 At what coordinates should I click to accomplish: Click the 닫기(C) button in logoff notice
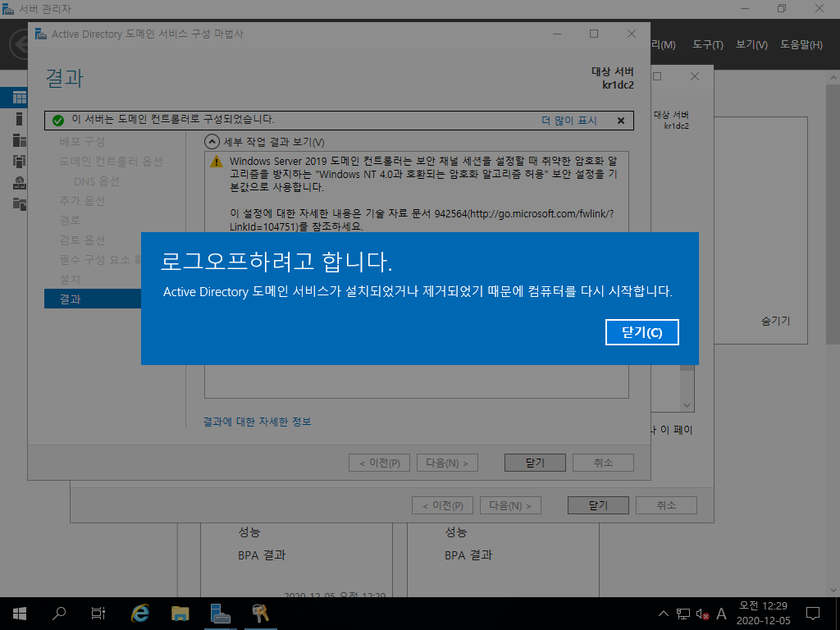tap(641, 332)
